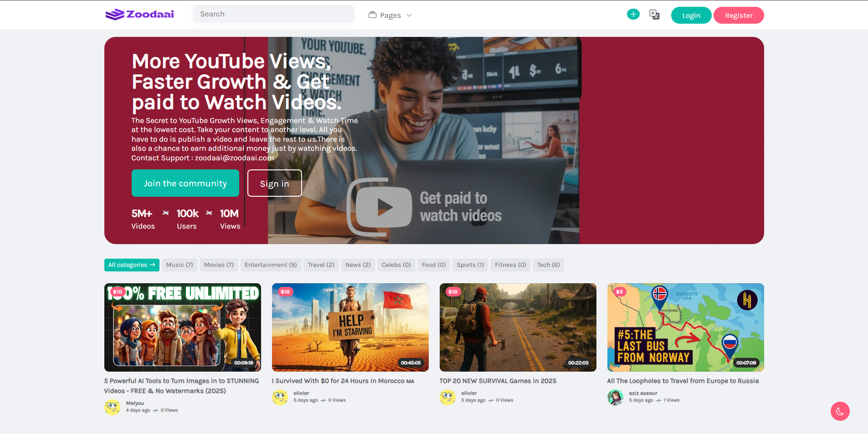Viewport: 868px width, 434px height.
Task: Click the 100k Users statistic
Action: pos(187,219)
